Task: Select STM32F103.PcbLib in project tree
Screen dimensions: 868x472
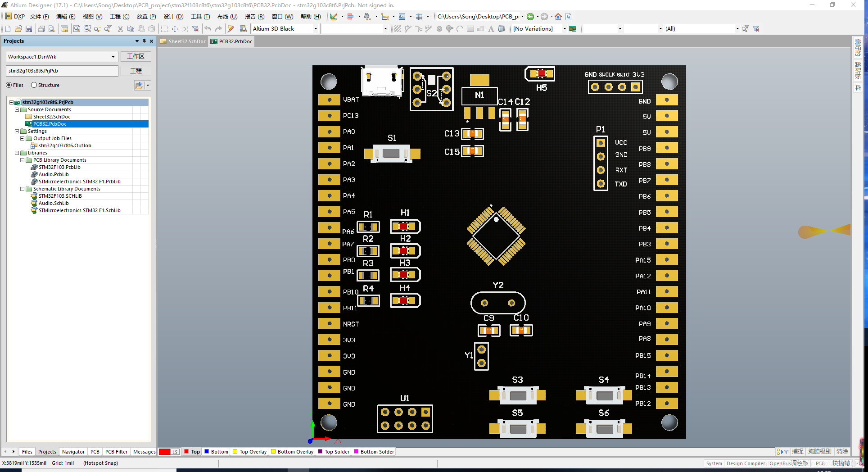Action: pos(59,167)
